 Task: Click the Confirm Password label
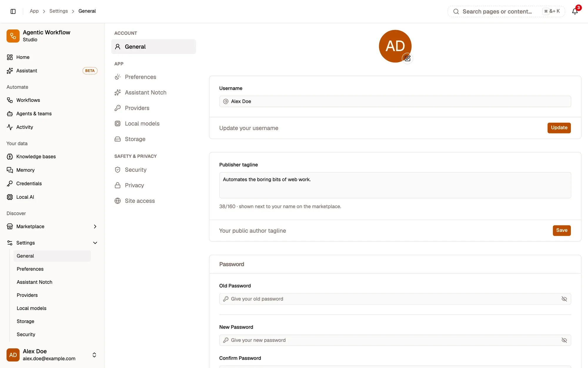[240, 358]
